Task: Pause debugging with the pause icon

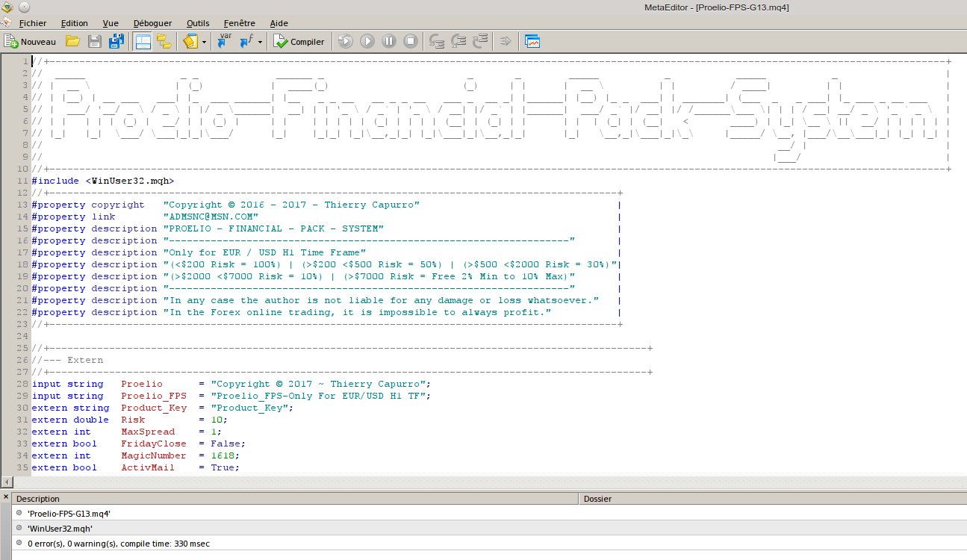Action: click(x=389, y=42)
